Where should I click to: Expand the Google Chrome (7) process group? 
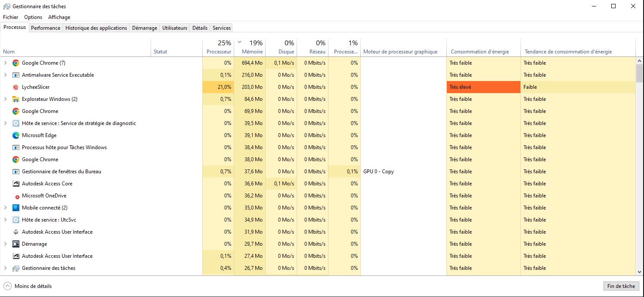tap(6, 63)
